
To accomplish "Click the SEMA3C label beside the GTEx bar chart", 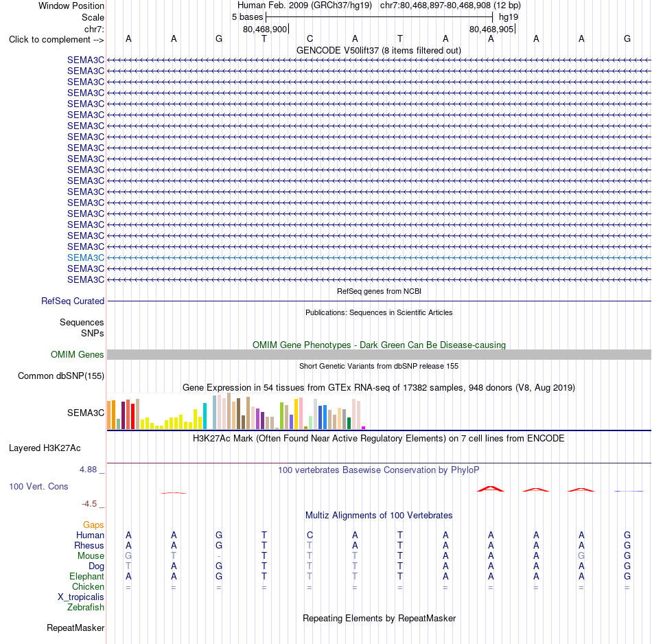I will click(x=86, y=413).
